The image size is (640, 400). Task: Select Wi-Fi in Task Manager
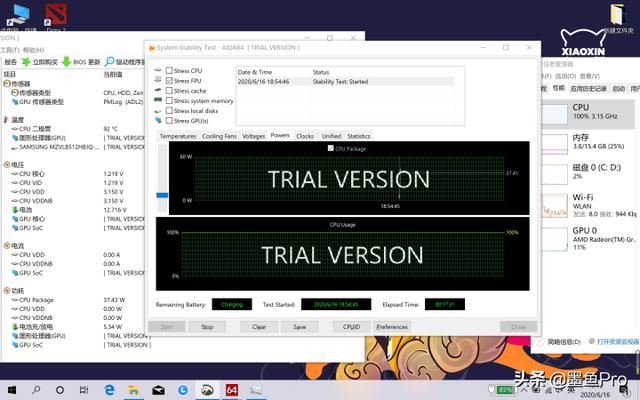(588, 205)
